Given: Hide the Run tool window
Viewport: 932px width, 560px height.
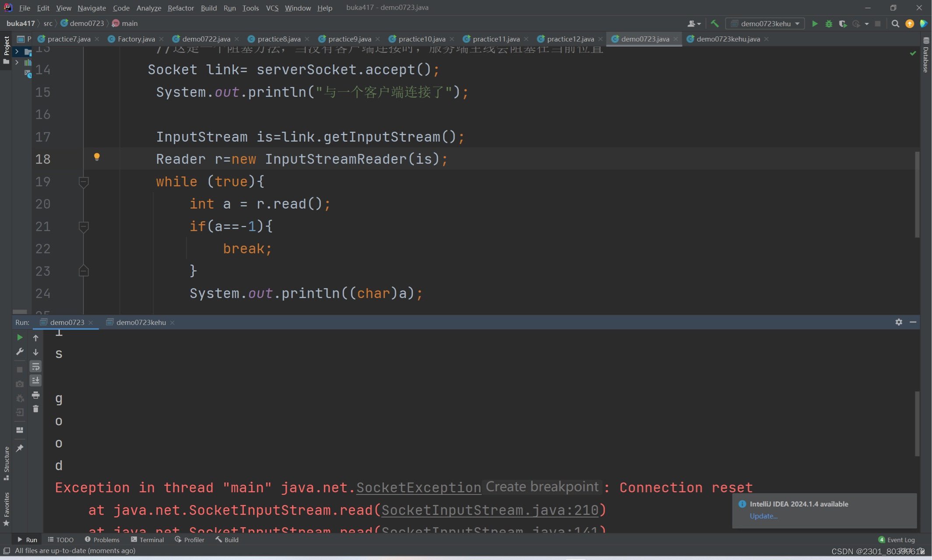Looking at the screenshot, I should tap(913, 322).
